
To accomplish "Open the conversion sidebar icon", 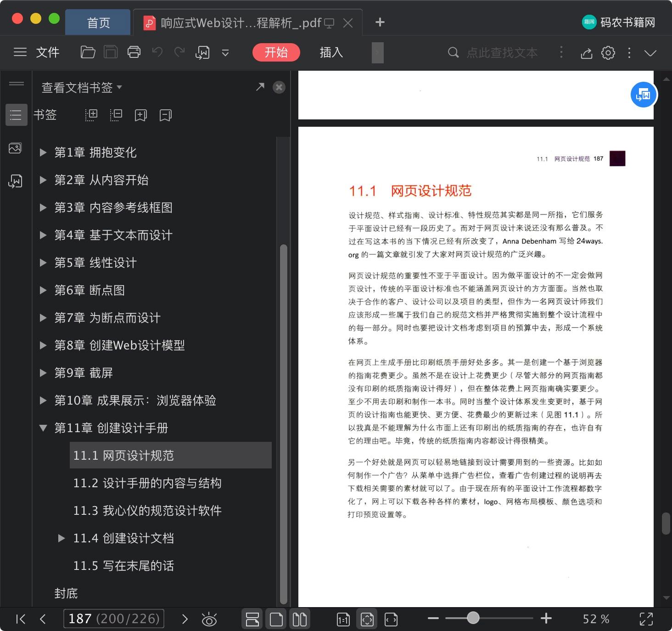I will (15, 181).
